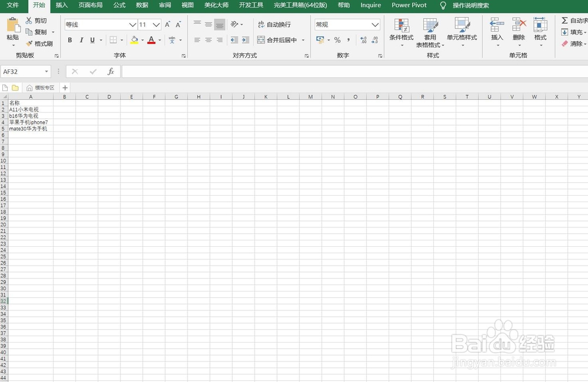Open Conditional Formatting menu
The height and width of the screenshot is (382, 588).
401,32
